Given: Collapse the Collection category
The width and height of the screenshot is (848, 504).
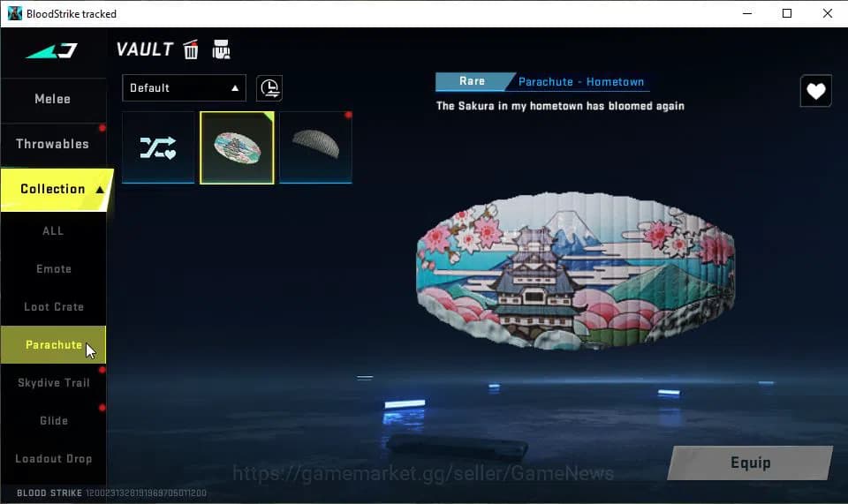Looking at the screenshot, I should pos(55,189).
